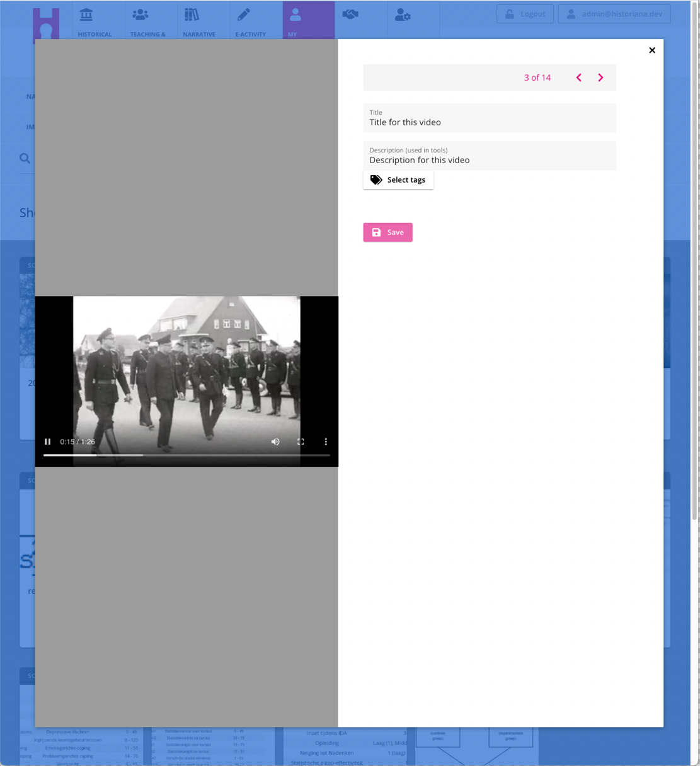Focus the Title text field
Screen dimensions: 700x766
coord(489,122)
